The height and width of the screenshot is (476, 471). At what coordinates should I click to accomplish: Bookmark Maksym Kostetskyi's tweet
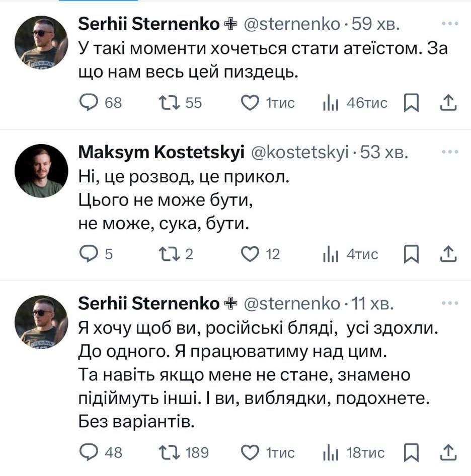[x=412, y=254]
